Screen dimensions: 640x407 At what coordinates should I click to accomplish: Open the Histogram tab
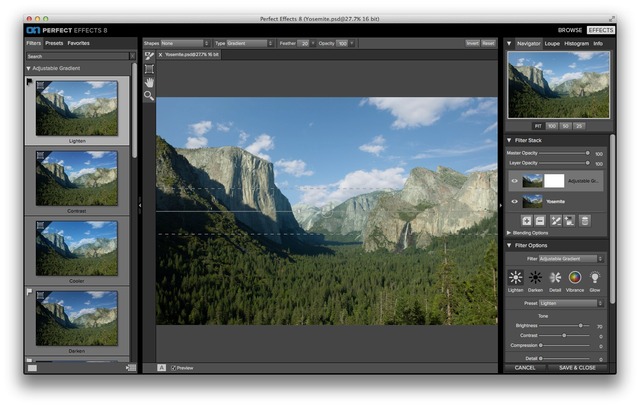(576, 44)
